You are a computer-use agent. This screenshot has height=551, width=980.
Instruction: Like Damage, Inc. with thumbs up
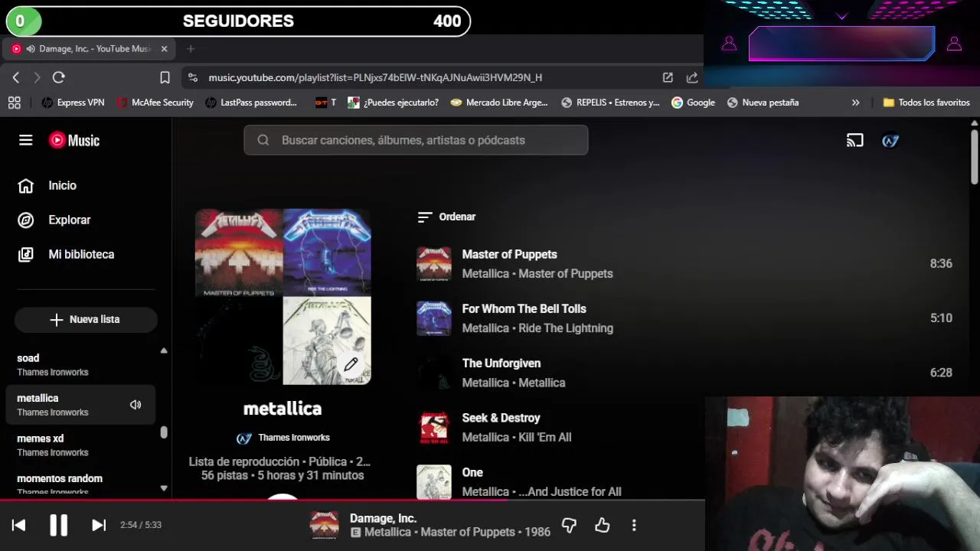click(x=603, y=525)
